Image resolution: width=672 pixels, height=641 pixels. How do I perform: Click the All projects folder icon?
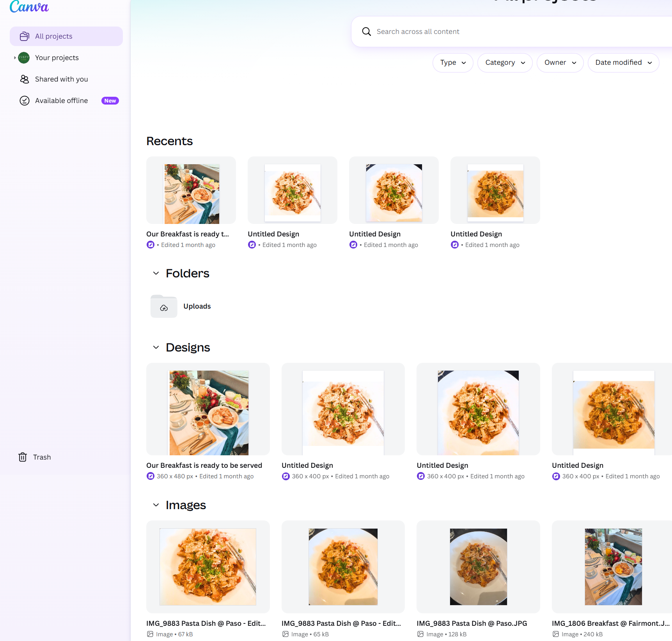[25, 36]
